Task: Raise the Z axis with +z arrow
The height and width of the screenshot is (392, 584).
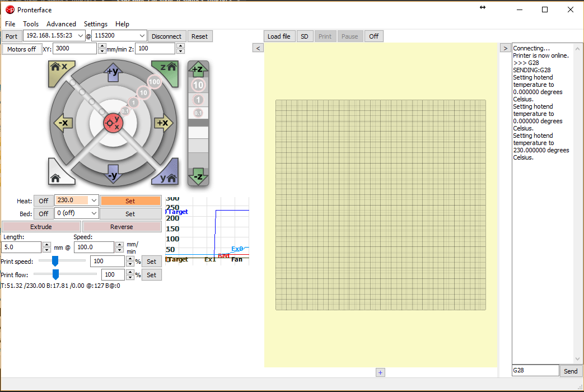Action: [x=198, y=70]
